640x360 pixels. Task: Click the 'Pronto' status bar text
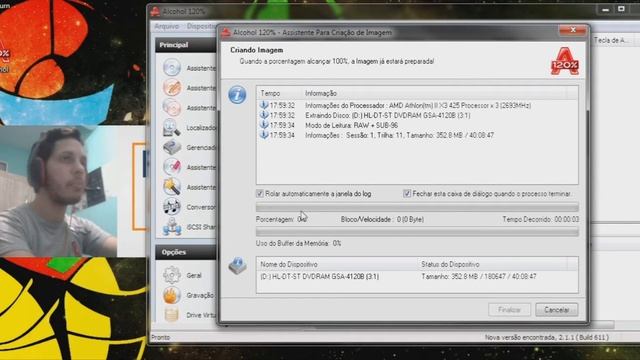click(160, 337)
